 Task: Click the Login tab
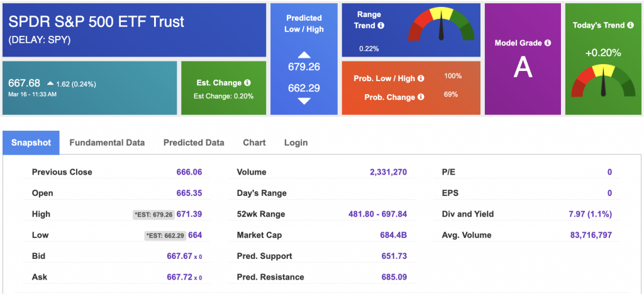tap(296, 143)
